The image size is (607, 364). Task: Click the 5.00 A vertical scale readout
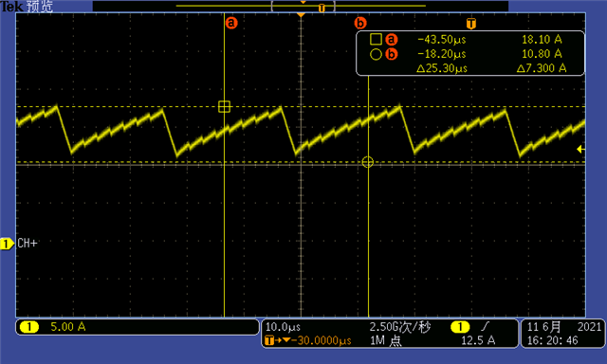68,327
